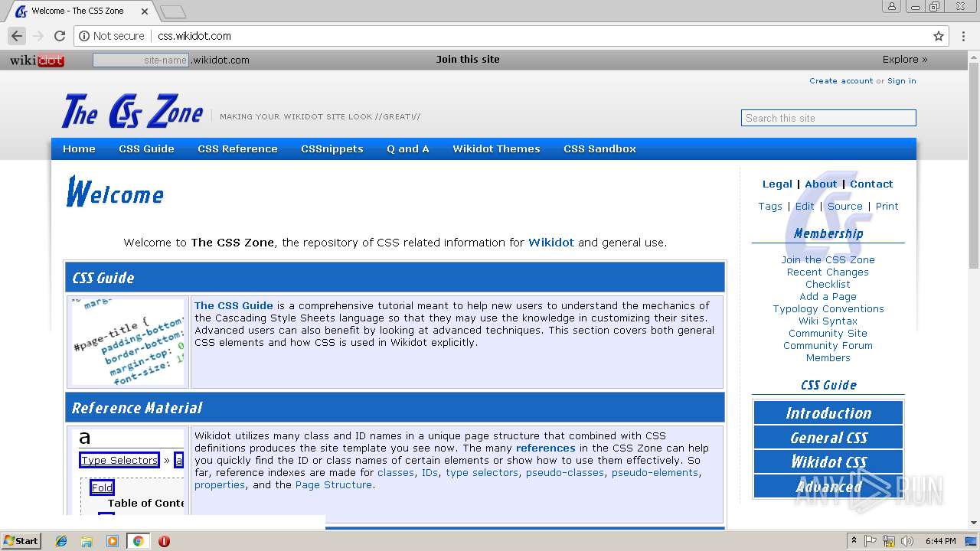The height and width of the screenshot is (551, 980).
Task: Click the Sign in link
Action: point(901,80)
